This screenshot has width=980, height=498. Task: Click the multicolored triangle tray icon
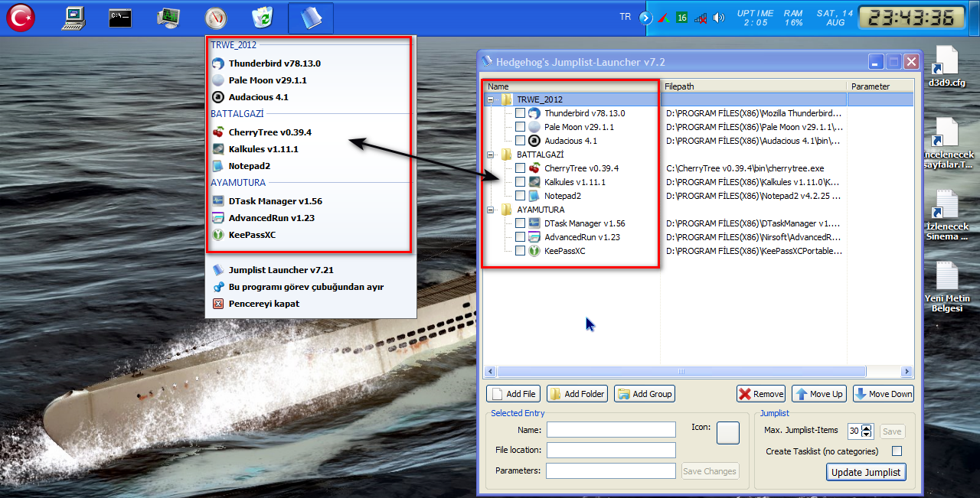664,18
